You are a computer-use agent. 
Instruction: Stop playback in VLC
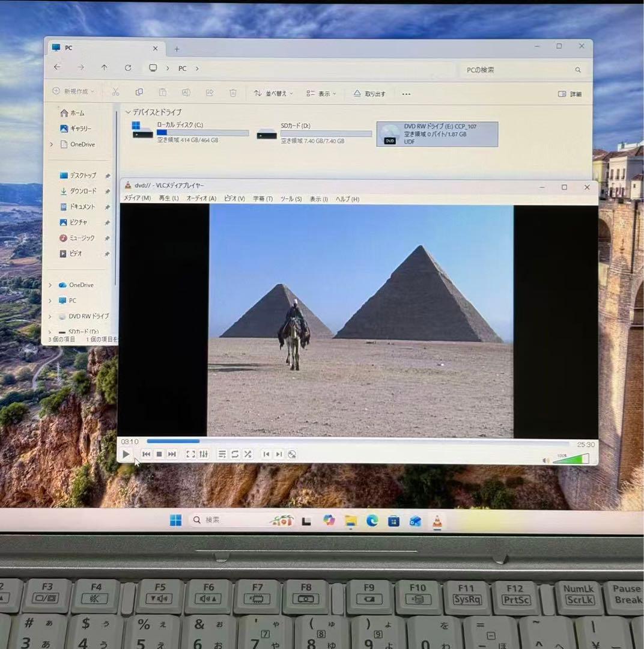[x=159, y=454]
